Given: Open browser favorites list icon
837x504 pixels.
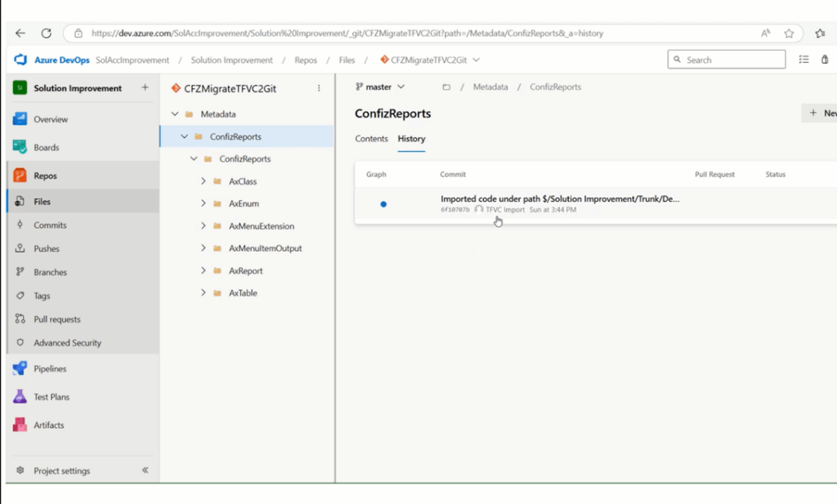Looking at the screenshot, I should coord(821,33).
